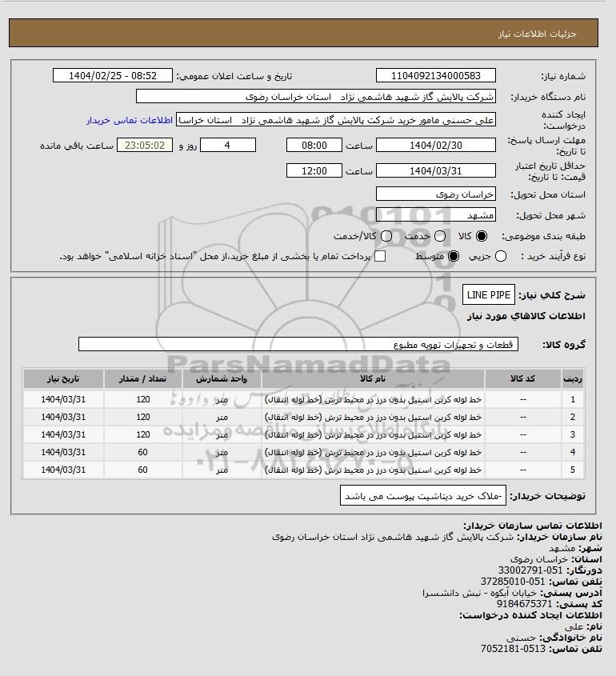Viewport: 616px width, 676px height.
Task: Click the نام کالا column header
Action: tap(373, 378)
